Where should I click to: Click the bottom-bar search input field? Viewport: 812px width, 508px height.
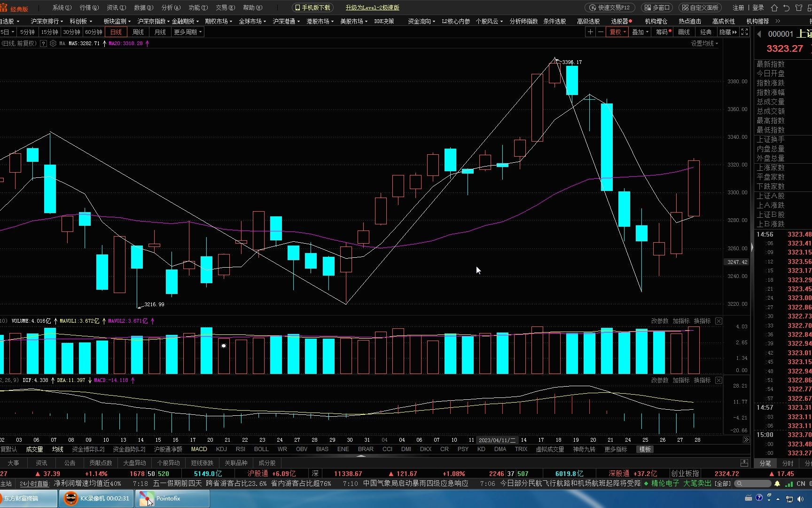tap(752, 484)
